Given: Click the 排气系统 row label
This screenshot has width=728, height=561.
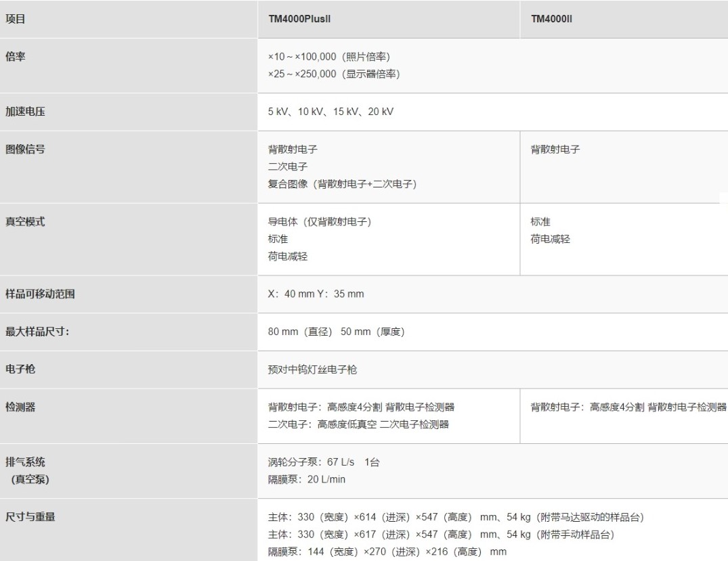Looking at the screenshot, I should [x=25, y=462].
